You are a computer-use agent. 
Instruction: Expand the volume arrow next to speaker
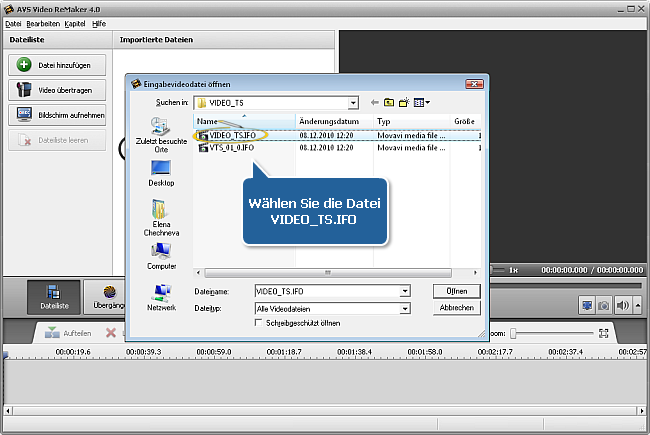point(638,306)
